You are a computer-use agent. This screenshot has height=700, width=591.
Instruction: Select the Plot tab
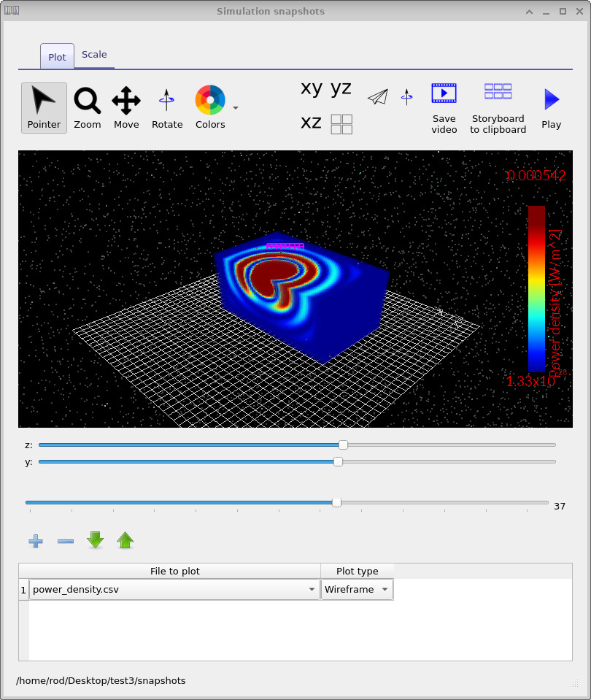57,56
